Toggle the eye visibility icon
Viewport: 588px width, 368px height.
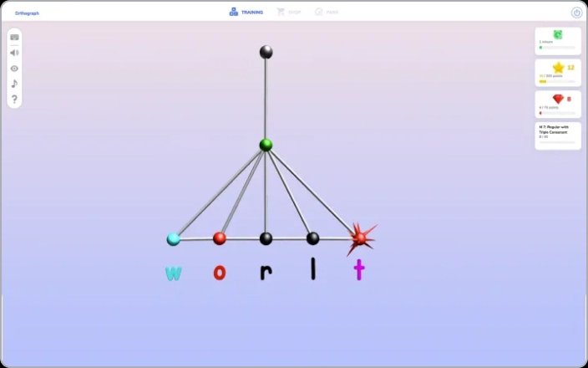click(14, 69)
